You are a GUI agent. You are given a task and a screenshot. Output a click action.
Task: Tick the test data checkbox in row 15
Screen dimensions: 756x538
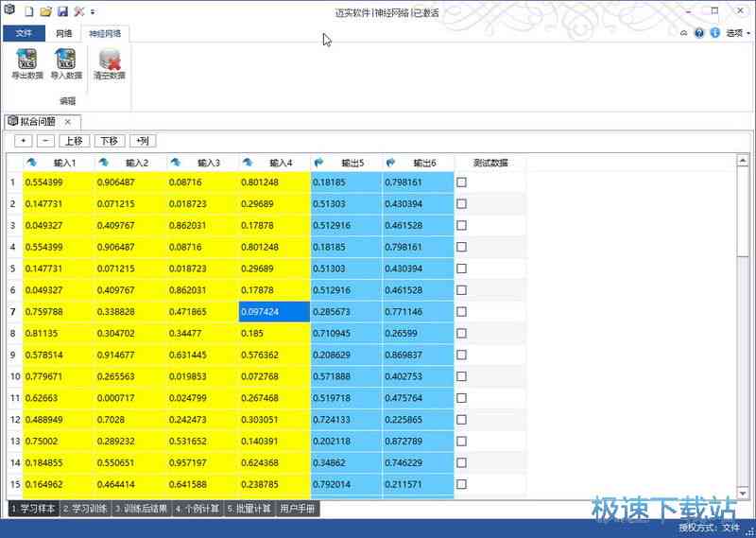[x=461, y=484]
